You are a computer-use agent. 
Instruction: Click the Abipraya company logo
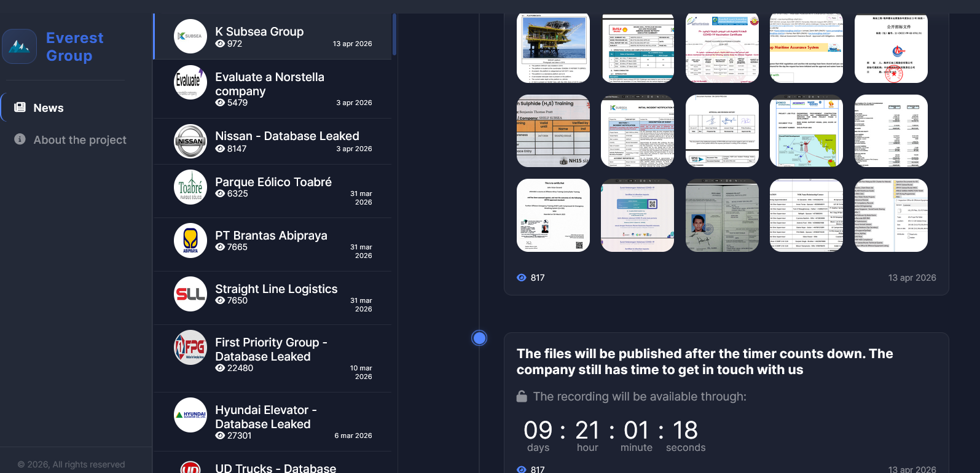[x=190, y=241]
